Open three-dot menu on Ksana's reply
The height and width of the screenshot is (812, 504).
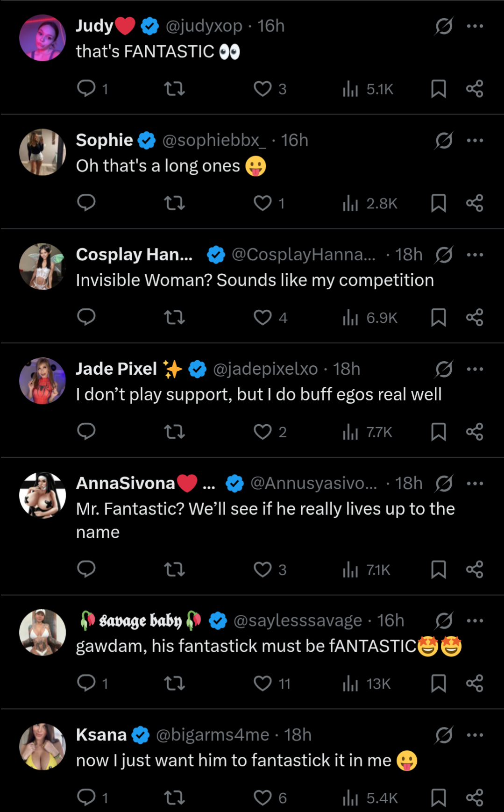click(475, 735)
